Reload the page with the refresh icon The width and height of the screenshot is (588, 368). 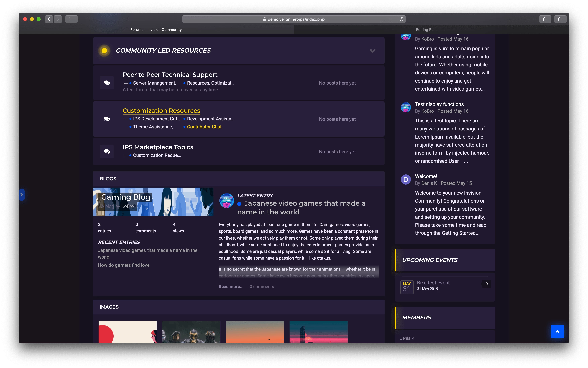[401, 19]
